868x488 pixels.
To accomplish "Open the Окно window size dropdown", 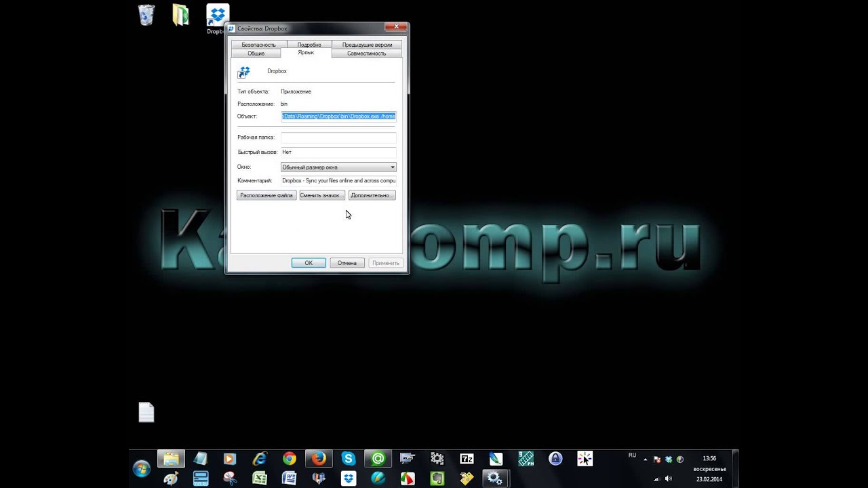I will point(338,167).
